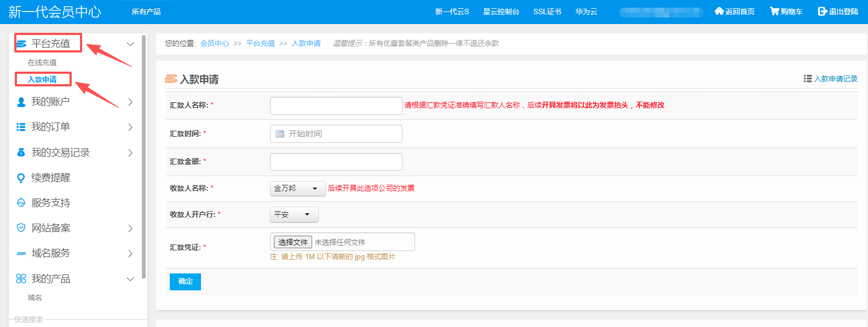Click the 汇款时间 date input field
The image size is (868, 327).
pyautogui.click(x=336, y=133)
